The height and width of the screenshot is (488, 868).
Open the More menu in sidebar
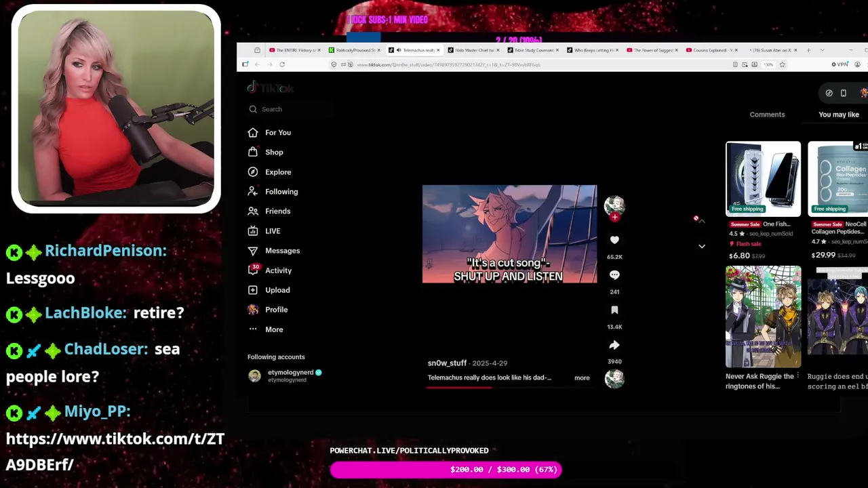point(265,329)
